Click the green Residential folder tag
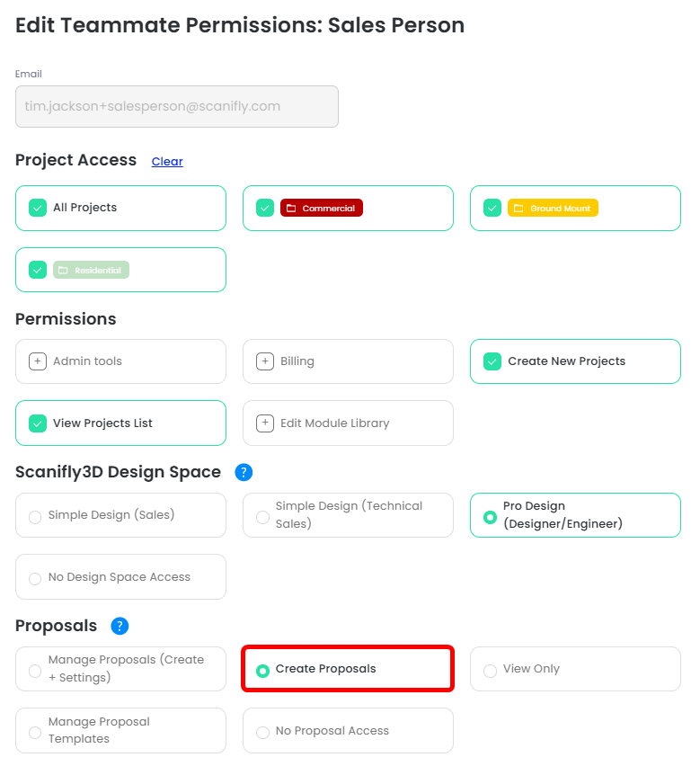This screenshot has width=700, height=775. [91, 270]
